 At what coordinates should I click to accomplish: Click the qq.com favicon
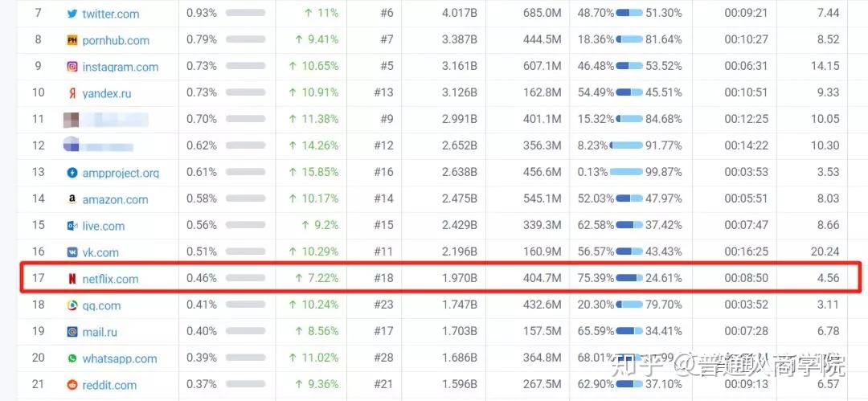72,305
